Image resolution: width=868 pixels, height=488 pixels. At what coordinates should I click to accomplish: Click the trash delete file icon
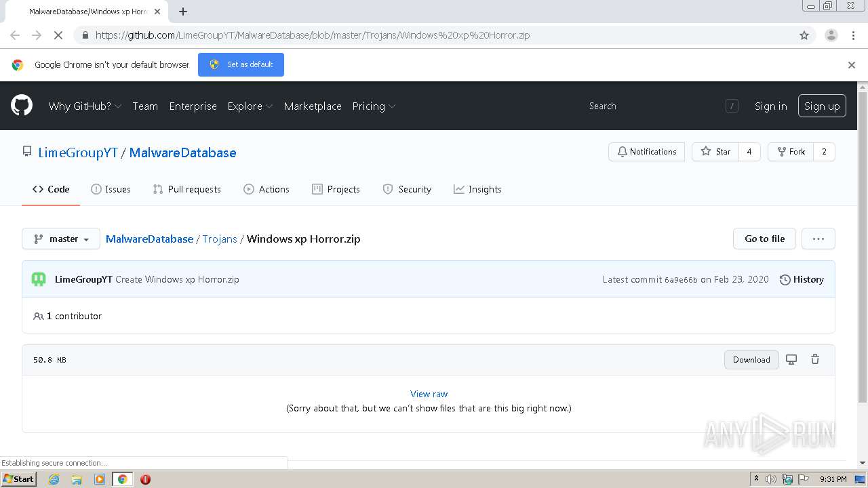[x=815, y=359]
